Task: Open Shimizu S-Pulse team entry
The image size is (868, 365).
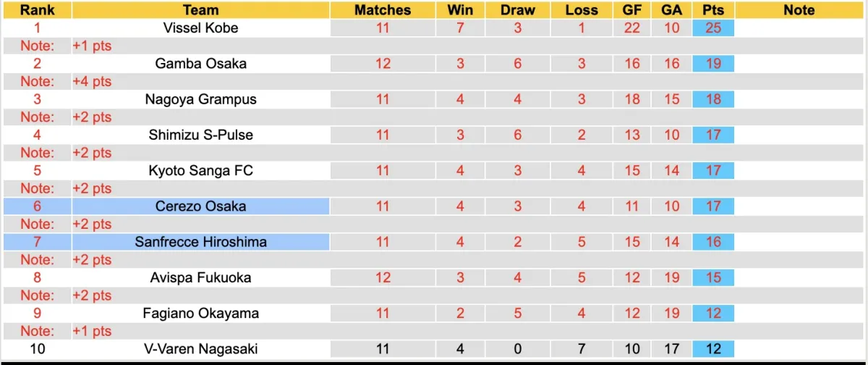Action: (x=200, y=135)
